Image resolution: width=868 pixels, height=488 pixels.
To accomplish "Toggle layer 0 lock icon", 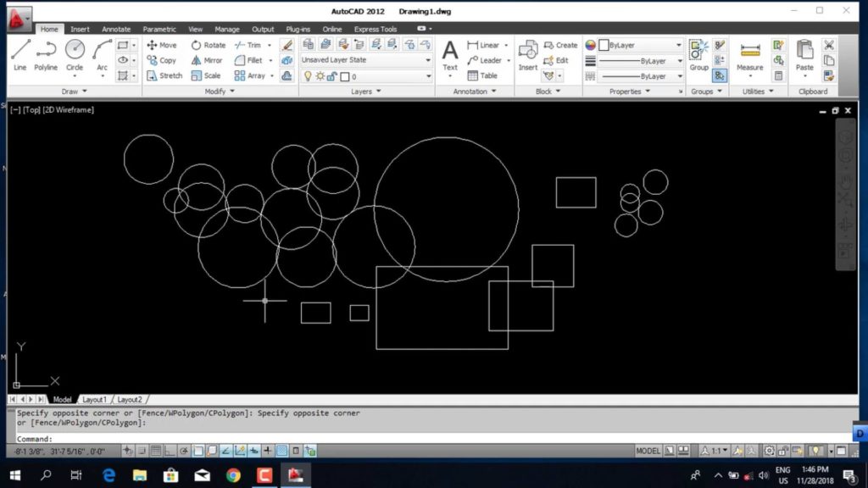I will coord(331,76).
